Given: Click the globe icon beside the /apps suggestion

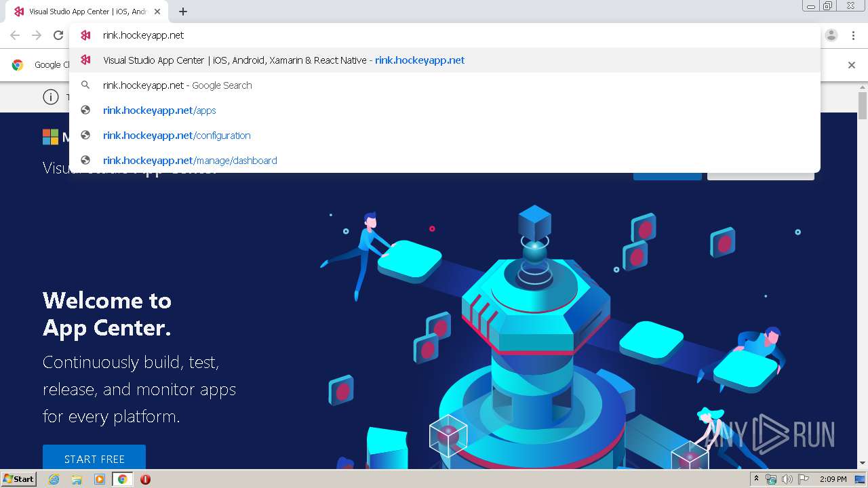Looking at the screenshot, I should (x=85, y=110).
